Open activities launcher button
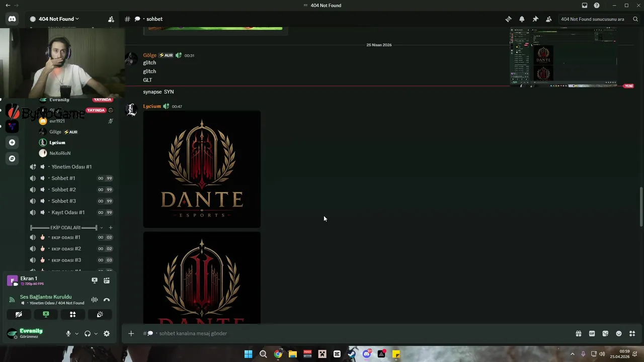Viewport: 644px width, 362px height. [73, 315]
